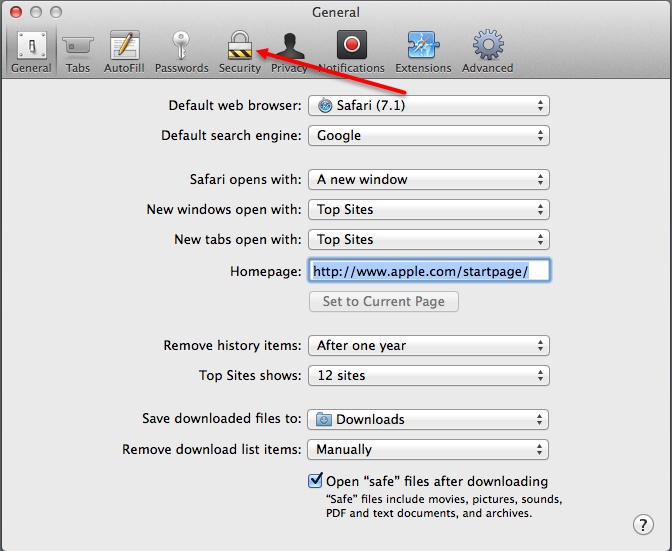The width and height of the screenshot is (672, 551).
Task: Click the Set to Current Page button
Action: (x=383, y=301)
